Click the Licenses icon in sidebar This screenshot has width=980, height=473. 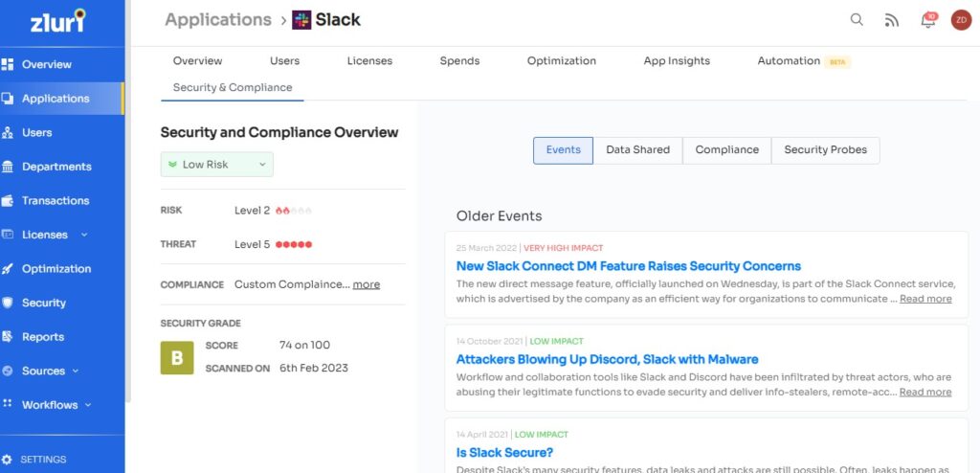click(x=8, y=235)
